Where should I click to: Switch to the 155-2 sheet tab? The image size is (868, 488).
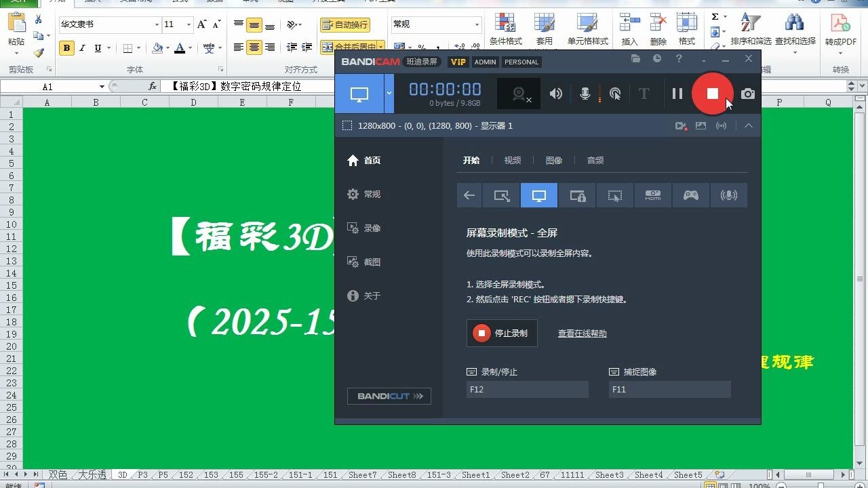[x=266, y=475]
